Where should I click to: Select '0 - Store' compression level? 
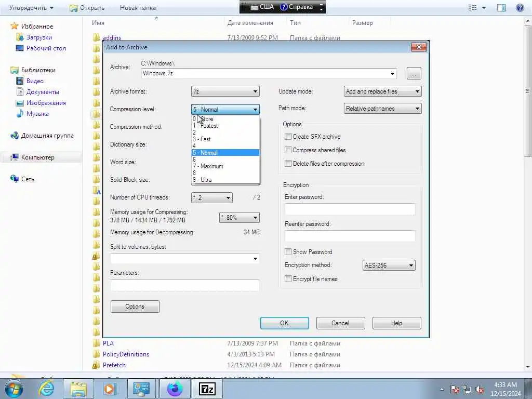pos(225,119)
